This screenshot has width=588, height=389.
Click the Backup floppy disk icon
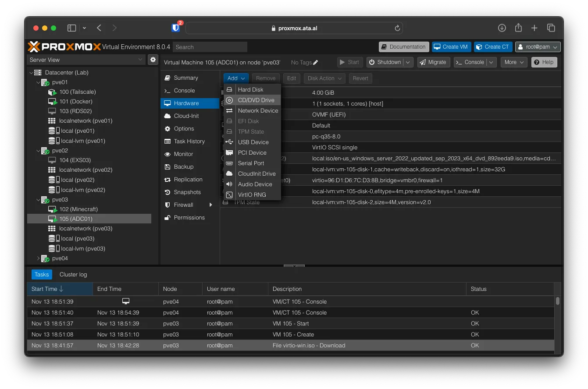(167, 167)
